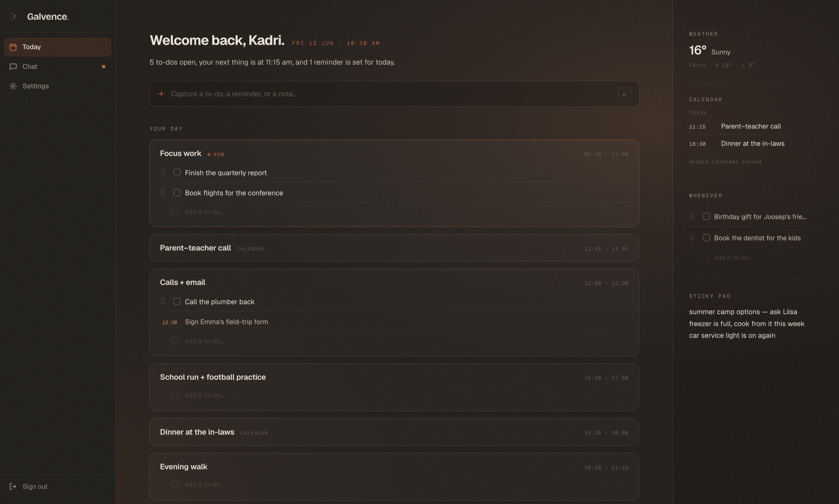Click the NOW indicator on Focus work

(x=216, y=154)
